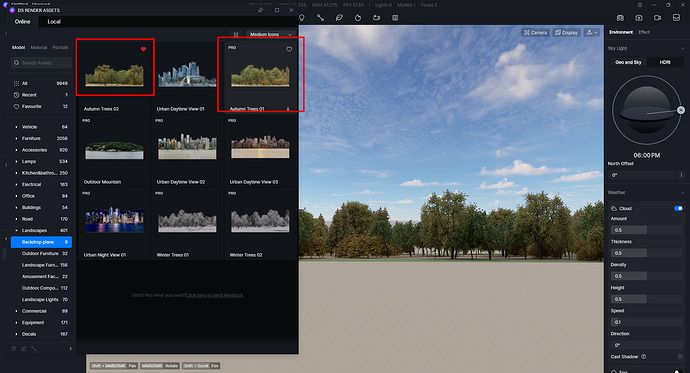Click the location pin toolbar icon
This screenshot has height=373, width=690.
[x=302, y=18]
